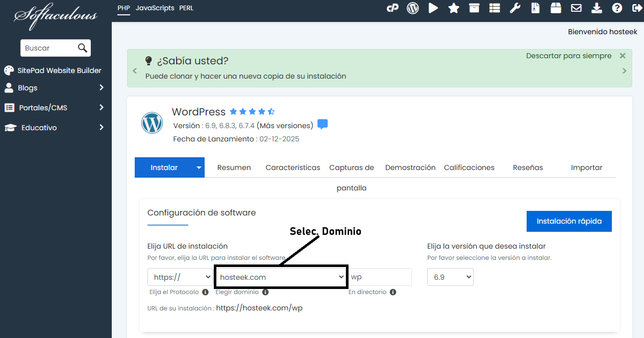Image resolution: width=644 pixels, height=338 pixels.
Task: Open the package box icon in toolbar
Action: [556, 8]
